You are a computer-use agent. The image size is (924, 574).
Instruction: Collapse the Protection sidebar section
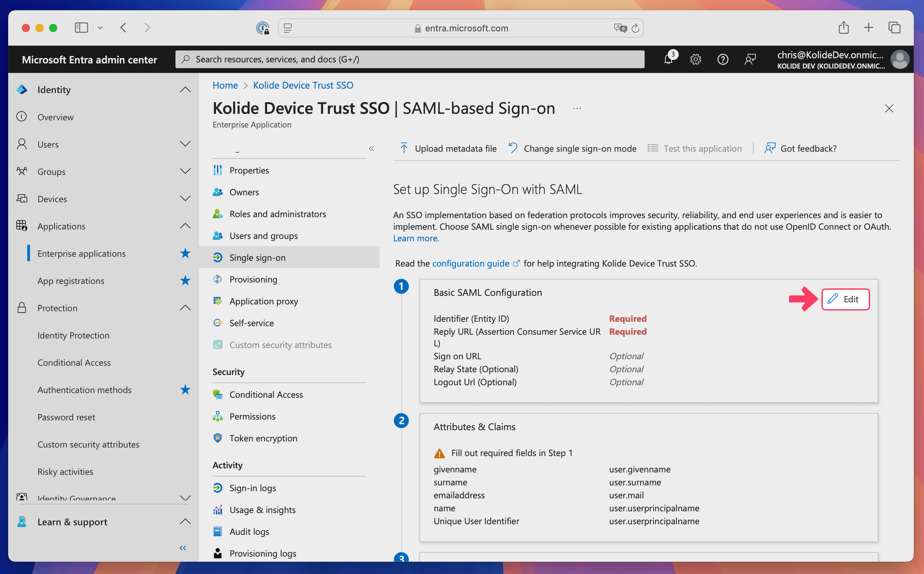pos(185,307)
